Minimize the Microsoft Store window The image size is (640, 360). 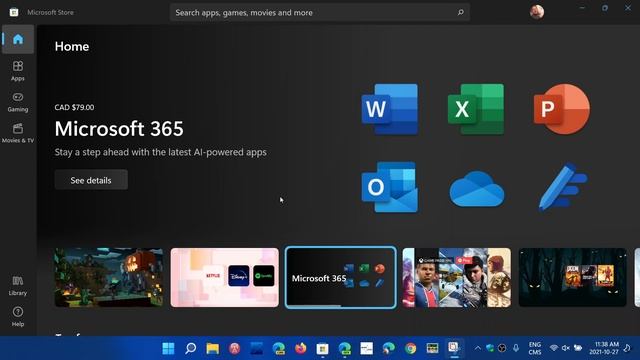(582, 8)
